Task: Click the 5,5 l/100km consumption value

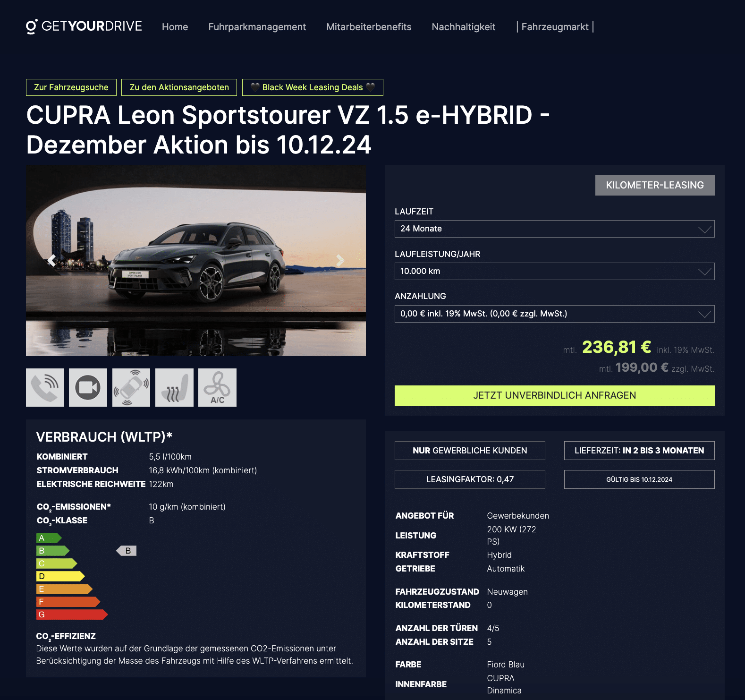Action: (170, 457)
